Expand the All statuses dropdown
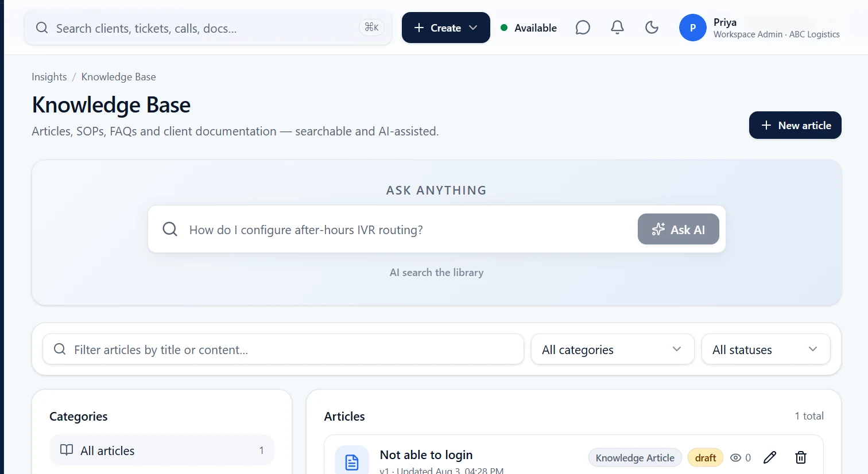Screen dimensions: 868x474 (766, 349)
